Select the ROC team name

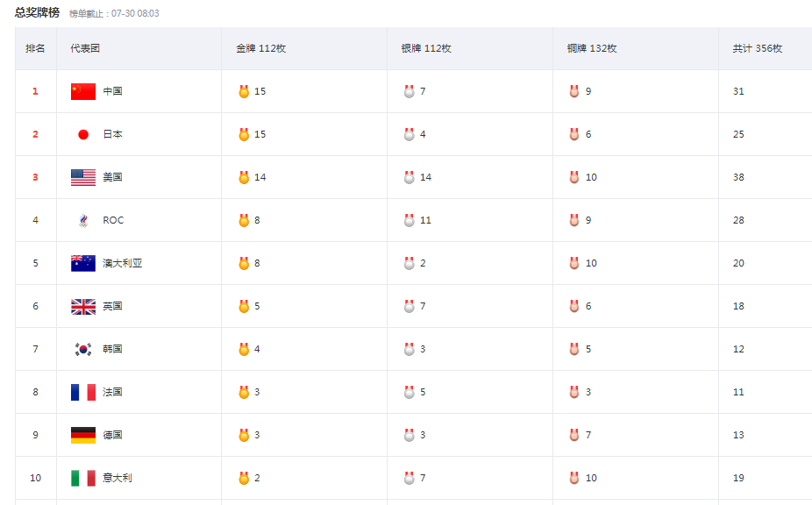tap(113, 221)
